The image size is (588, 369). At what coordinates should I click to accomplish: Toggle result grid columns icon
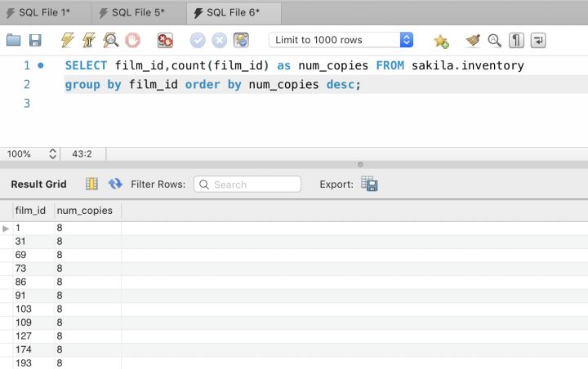click(x=91, y=184)
